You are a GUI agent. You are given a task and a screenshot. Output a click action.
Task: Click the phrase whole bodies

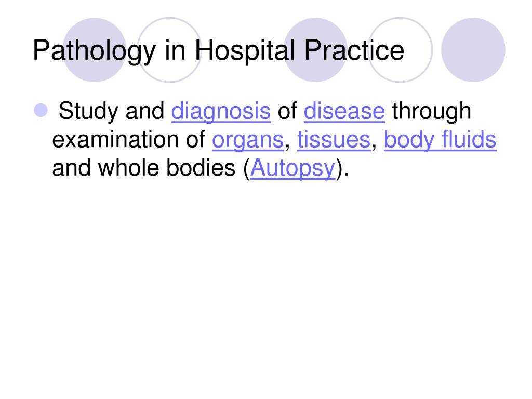(x=166, y=168)
